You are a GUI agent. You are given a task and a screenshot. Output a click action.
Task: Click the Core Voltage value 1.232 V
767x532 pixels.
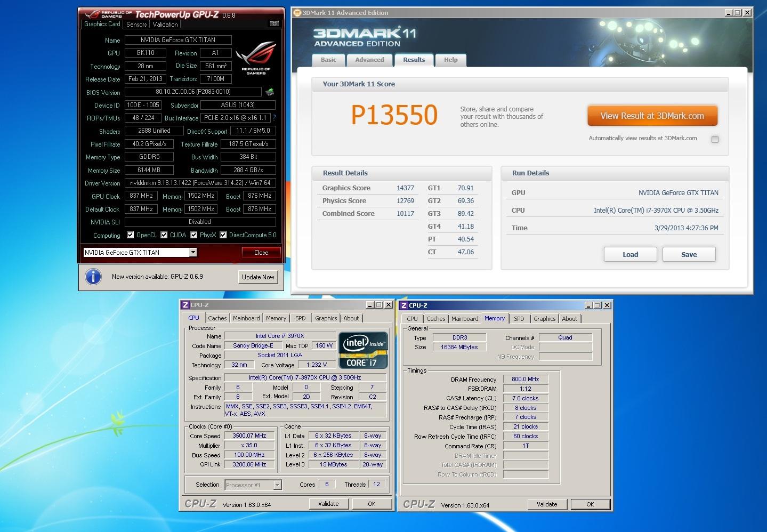coord(317,365)
